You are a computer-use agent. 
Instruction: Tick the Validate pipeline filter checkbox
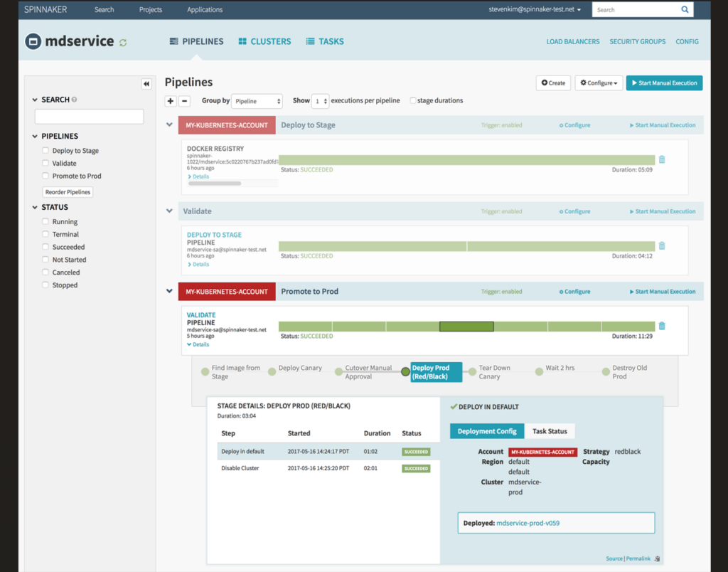tap(45, 163)
